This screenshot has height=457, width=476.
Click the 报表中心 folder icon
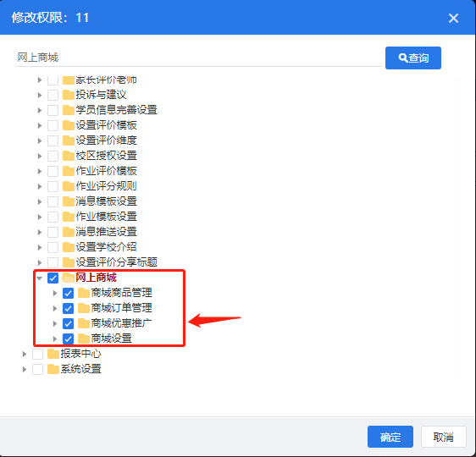click(53, 354)
